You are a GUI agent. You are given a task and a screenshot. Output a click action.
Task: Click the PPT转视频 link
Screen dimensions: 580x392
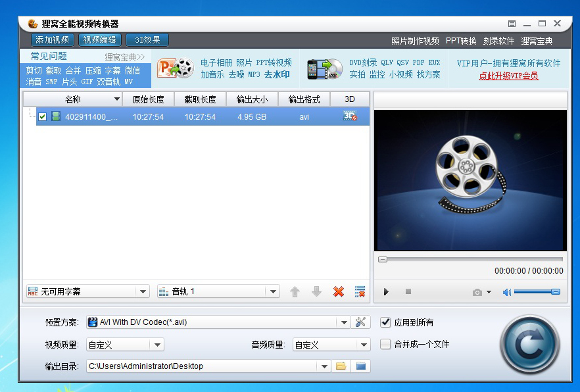(x=274, y=62)
